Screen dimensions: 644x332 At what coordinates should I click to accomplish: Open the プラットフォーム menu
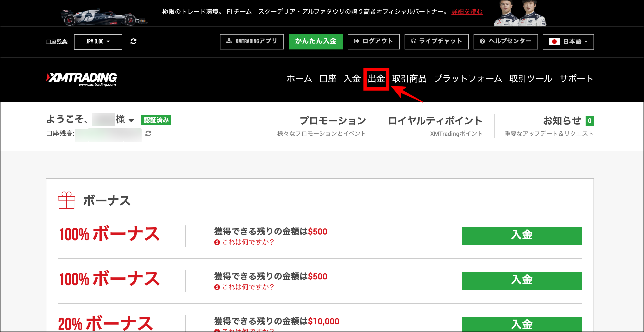(x=468, y=79)
